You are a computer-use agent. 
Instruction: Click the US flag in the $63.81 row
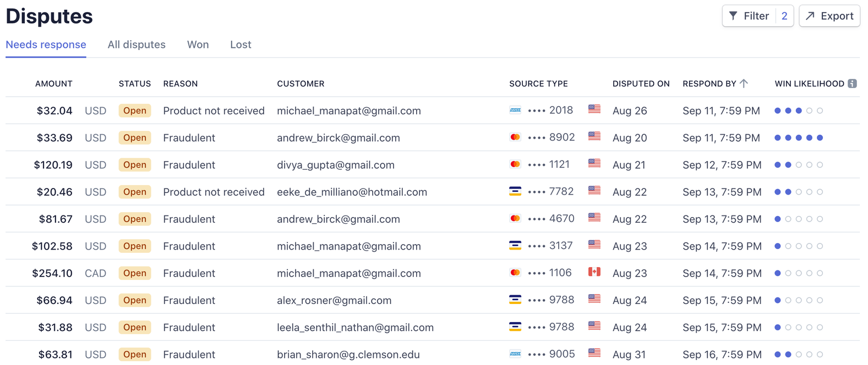coord(594,352)
